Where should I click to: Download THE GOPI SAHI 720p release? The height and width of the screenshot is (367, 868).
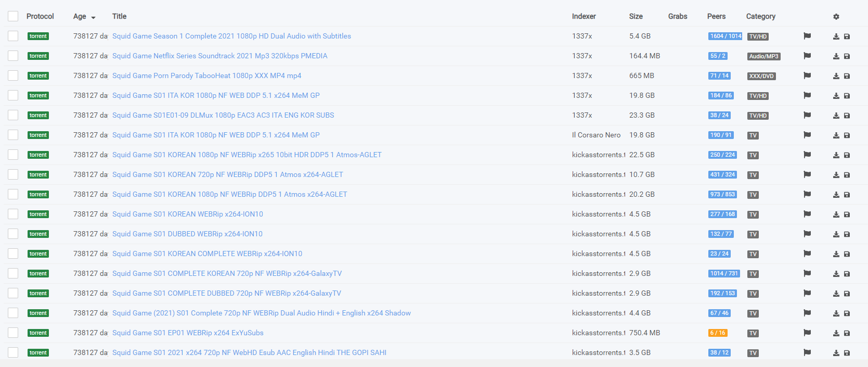point(836,353)
